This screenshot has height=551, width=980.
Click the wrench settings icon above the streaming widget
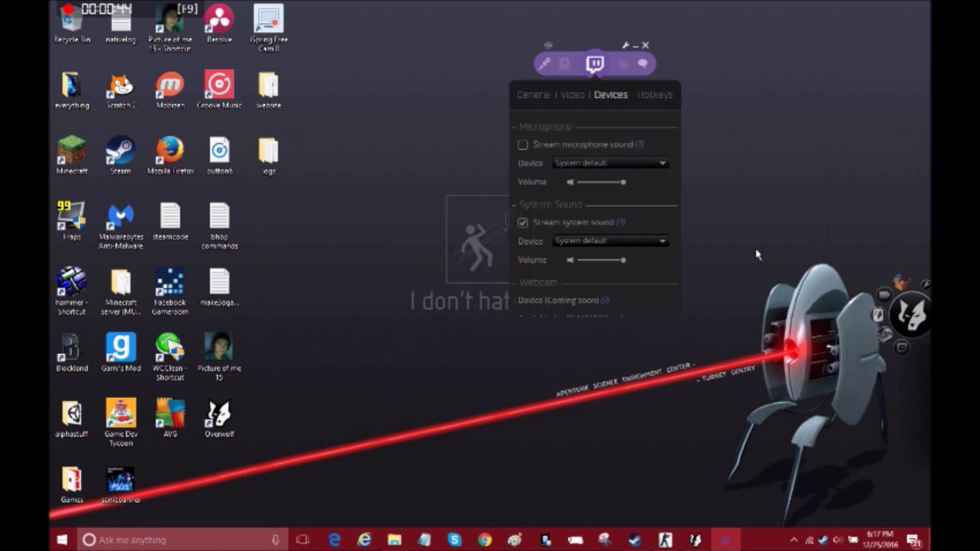(626, 45)
